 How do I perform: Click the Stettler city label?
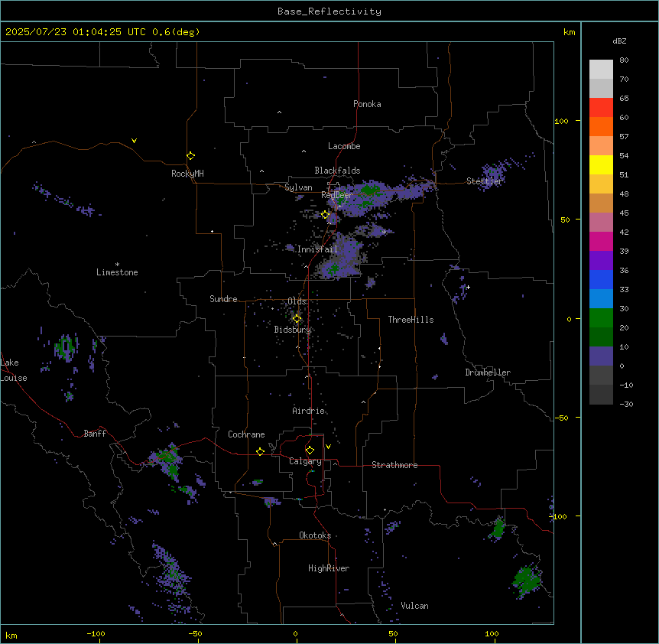(x=484, y=181)
